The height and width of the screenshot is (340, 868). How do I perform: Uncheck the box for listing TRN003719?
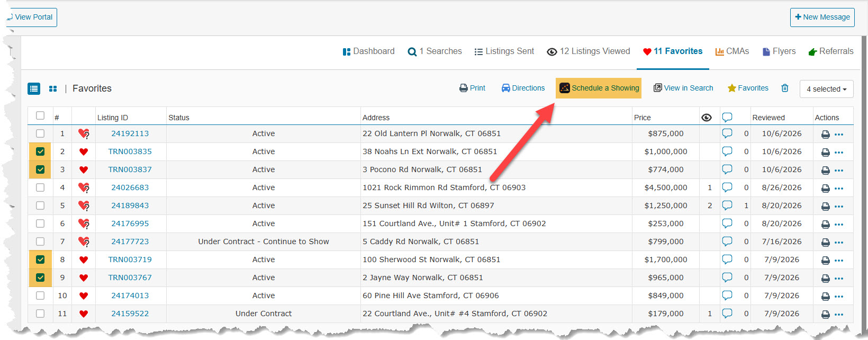[40, 260]
